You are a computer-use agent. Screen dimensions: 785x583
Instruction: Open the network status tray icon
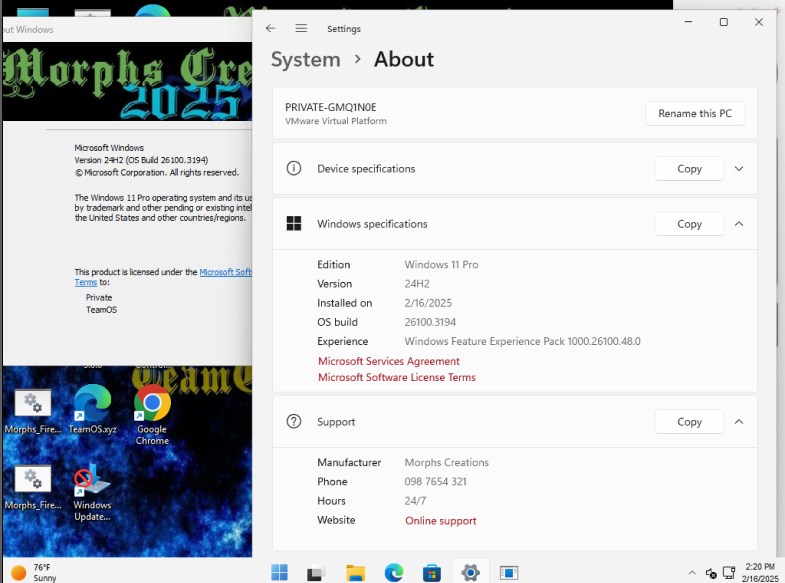coord(729,572)
